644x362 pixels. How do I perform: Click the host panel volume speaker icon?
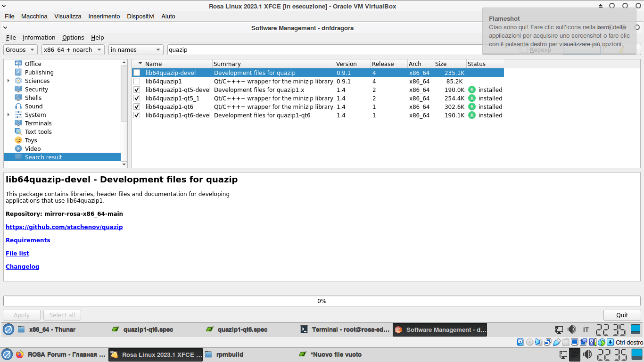click(587, 354)
